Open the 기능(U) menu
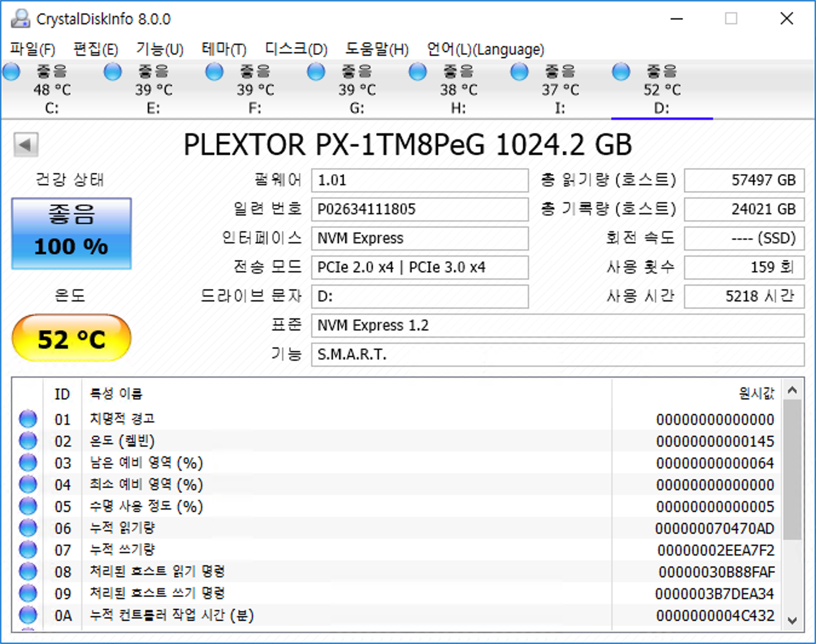This screenshot has width=816, height=644. click(160, 49)
